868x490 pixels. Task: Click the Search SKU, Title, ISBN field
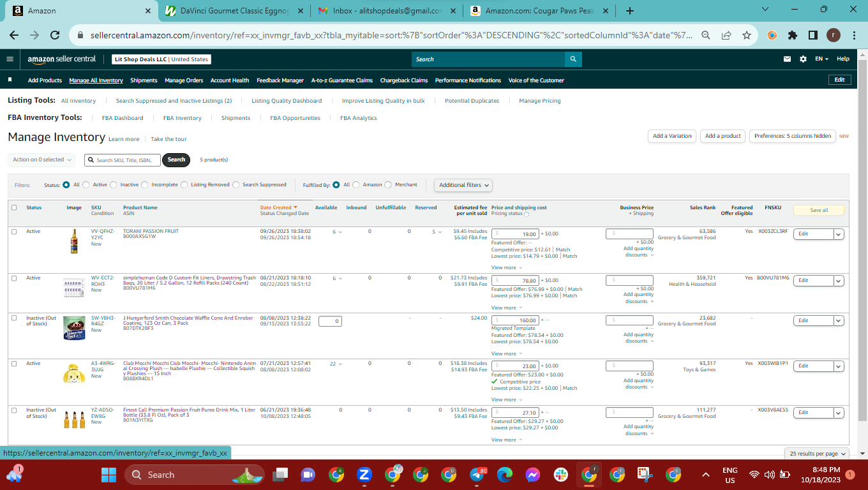click(123, 160)
